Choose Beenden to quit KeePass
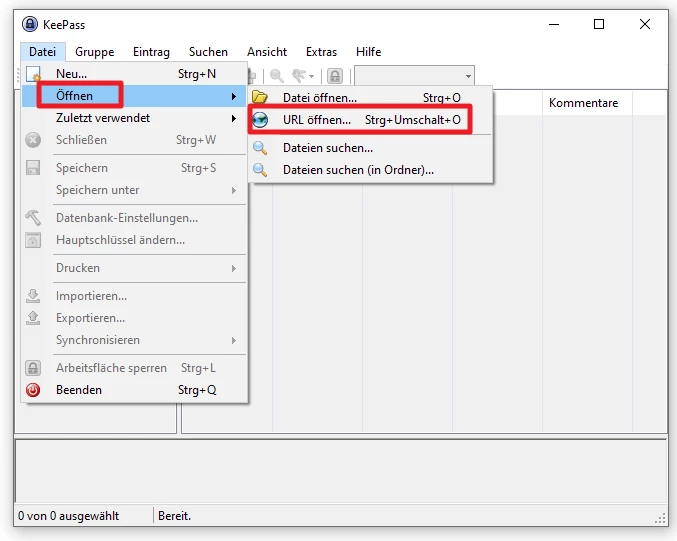 (134, 390)
